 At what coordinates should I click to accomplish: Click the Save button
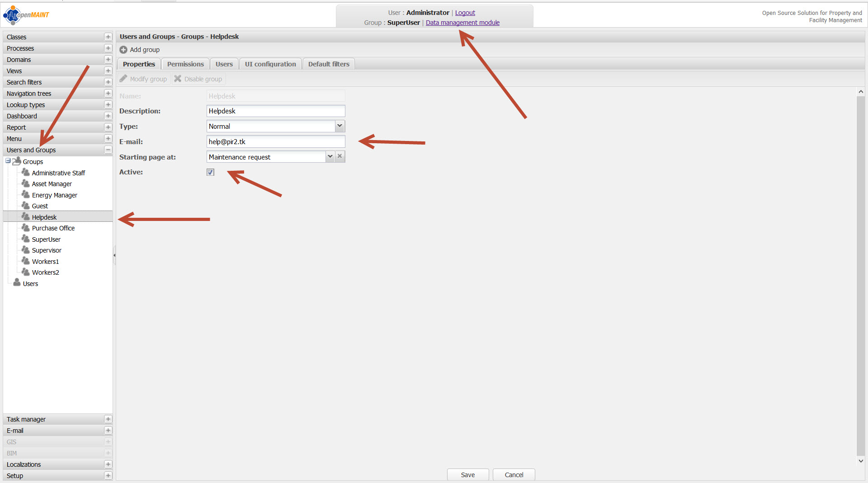(x=467, y=475)
